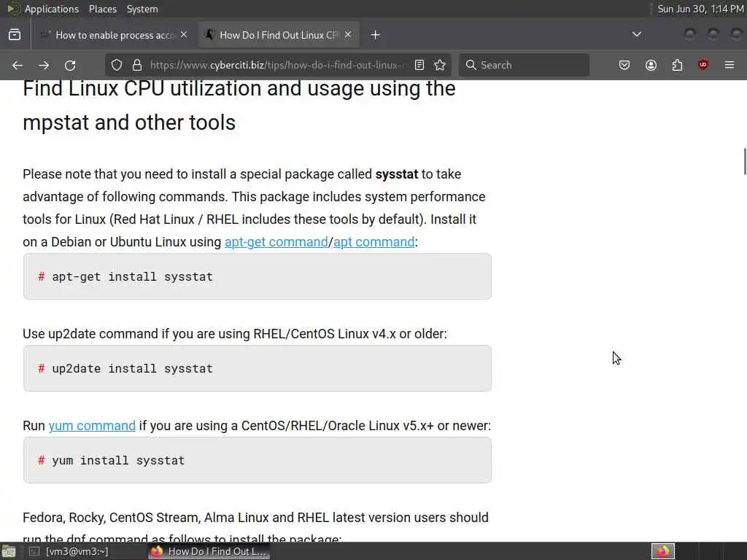
Task: Follow the 'yum command' link
Action: pyautogui.click(x=92, y=426)
